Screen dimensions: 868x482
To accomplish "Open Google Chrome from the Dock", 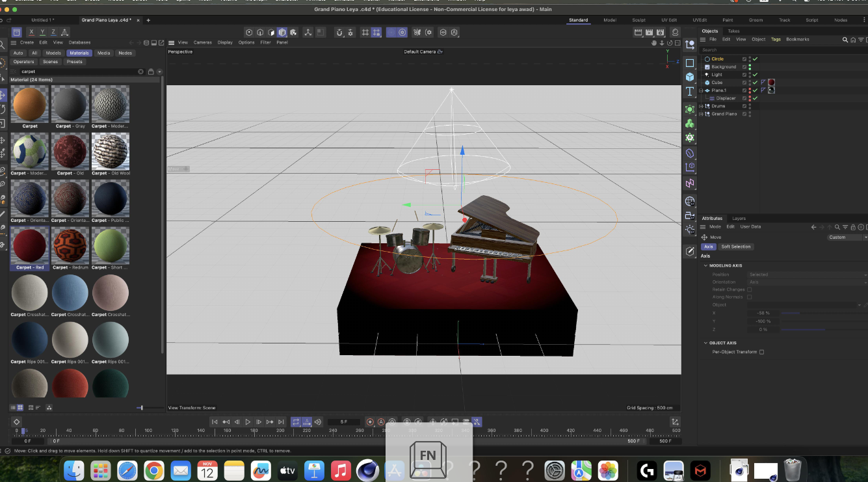I will coord(153,470).
